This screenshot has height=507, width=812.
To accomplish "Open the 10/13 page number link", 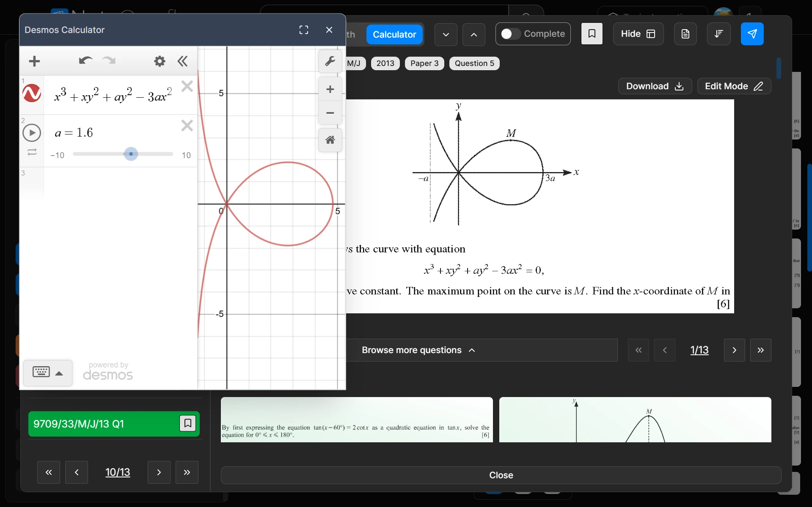I will [x=118, y=472].
